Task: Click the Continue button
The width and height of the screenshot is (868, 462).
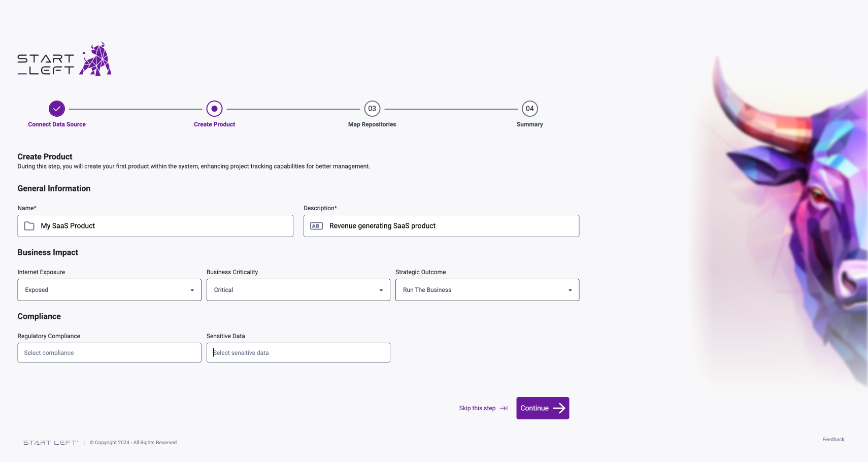Action: (x=542, y=408)
